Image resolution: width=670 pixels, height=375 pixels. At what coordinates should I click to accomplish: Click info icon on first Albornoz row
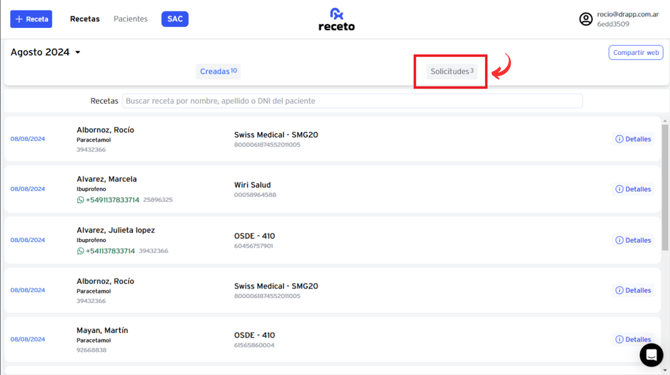(619, 139)
